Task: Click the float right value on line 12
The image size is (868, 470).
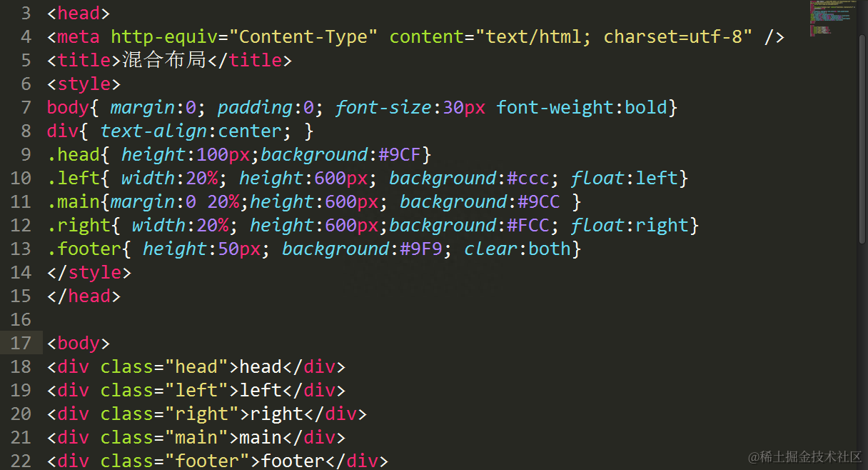Action: (662, 225)
